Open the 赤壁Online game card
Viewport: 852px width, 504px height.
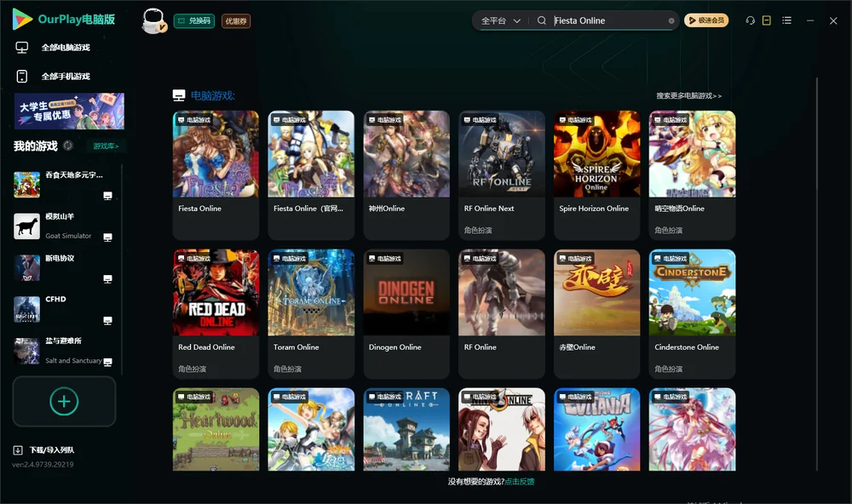click(596, 313)
